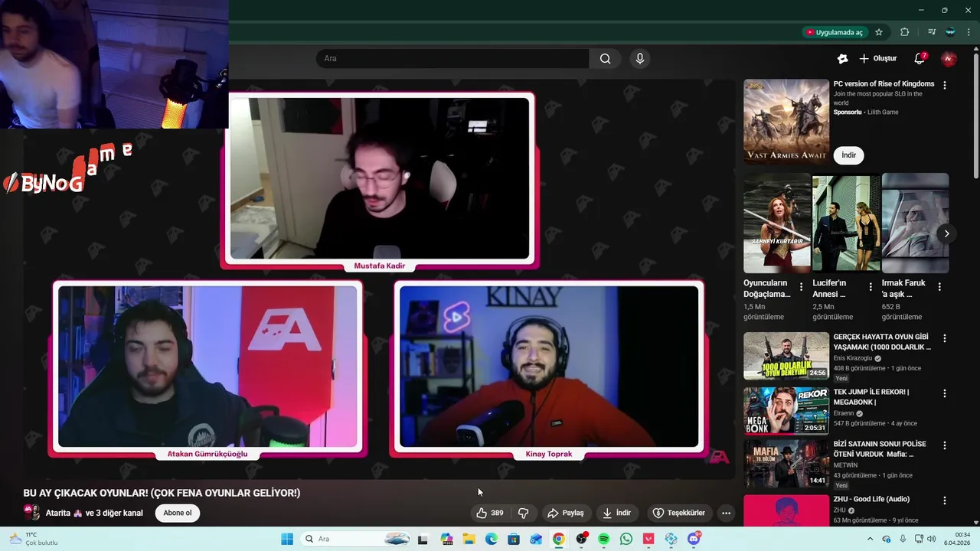Image resolution: width=980 pixels, height=551 pixels.
Task: Show hidden system tray icons chevron
Action: (870, 539)
